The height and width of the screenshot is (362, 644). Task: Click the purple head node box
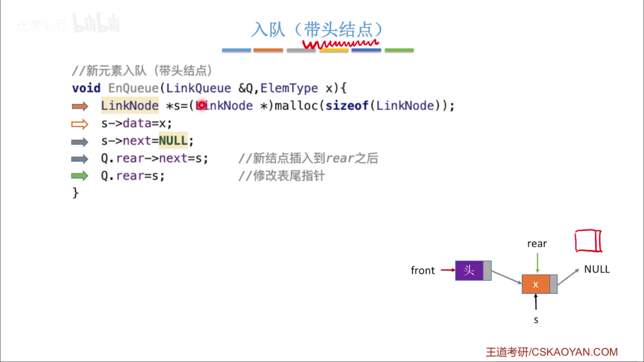click(469, 270)
